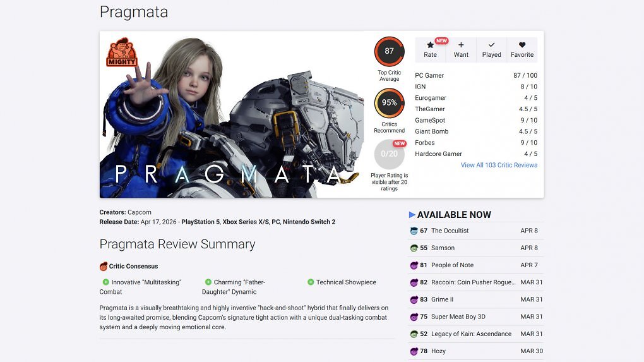
Task: Open Legacy of Kain: Ascendance page
Action: click(472, 334)
